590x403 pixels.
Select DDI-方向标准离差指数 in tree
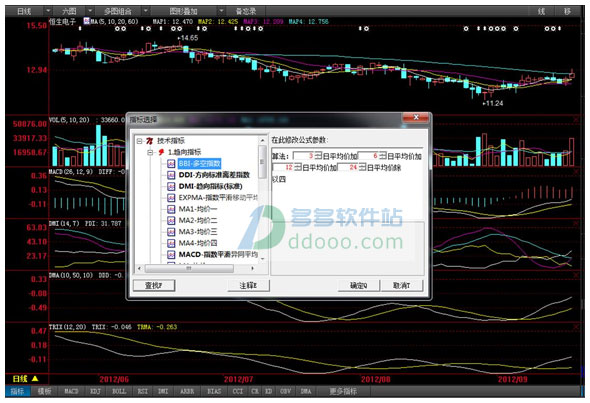(x=214, y=175)
